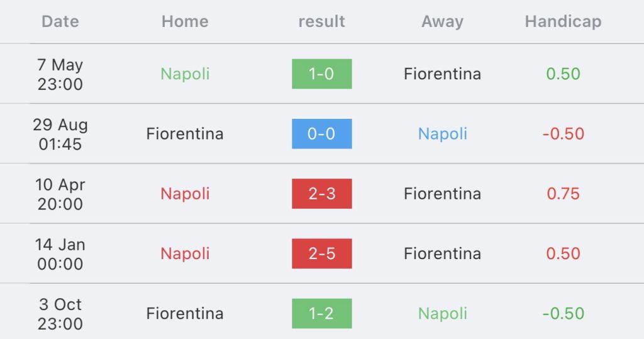The image size is (644, 339).
Task: Click the red -0.50 handicap value
Action: pos(563,133)
